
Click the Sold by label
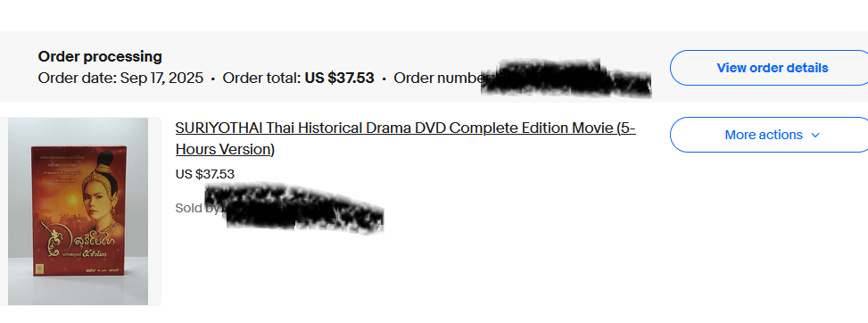pos(197,208)
